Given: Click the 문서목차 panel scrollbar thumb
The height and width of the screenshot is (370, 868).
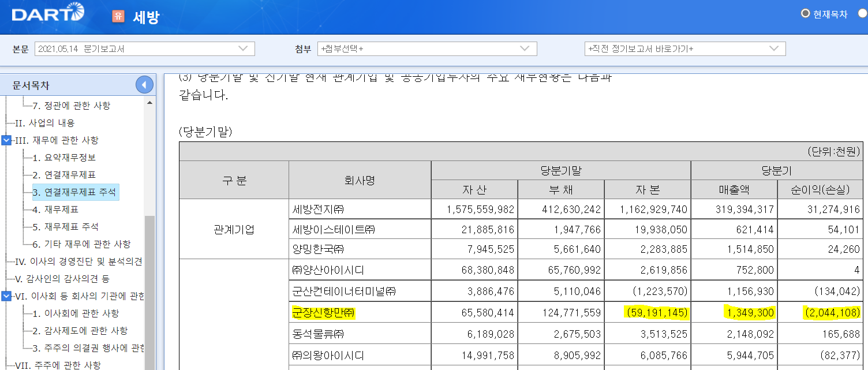Looking at the screenshot, I should (x=149, y=292).
